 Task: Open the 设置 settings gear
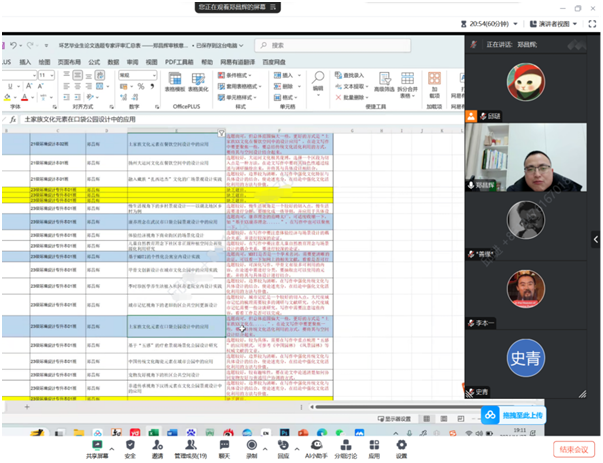point(401,449)
